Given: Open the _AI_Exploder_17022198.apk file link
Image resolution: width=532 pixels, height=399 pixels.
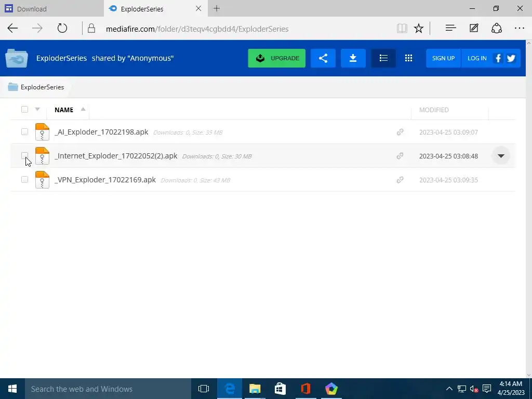Looking at the screenshot, I should 101,132.
